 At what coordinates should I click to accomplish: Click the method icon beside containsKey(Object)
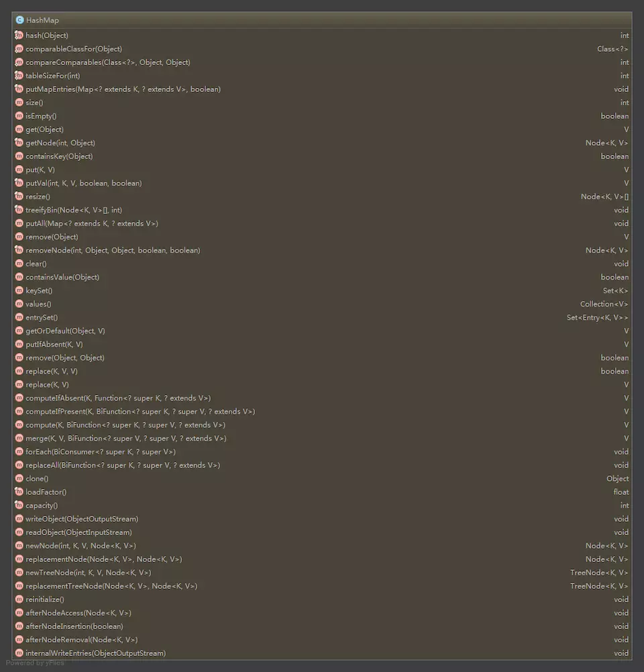tap(19, 156)
